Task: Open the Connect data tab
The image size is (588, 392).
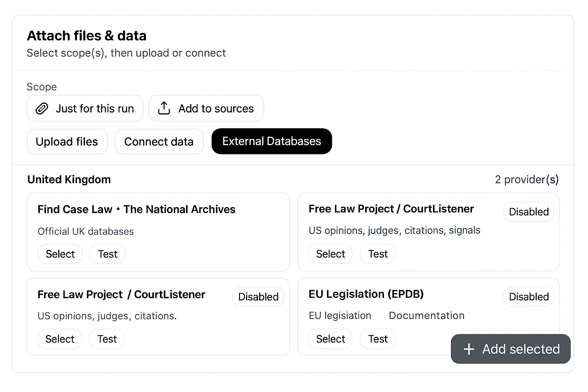Action: coord(159,142)
